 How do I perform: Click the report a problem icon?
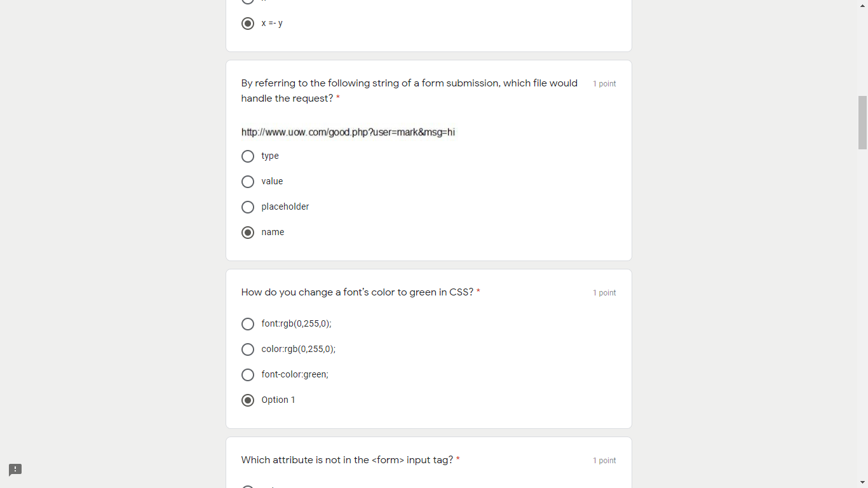pyautogui.click(x=15, y=470)
